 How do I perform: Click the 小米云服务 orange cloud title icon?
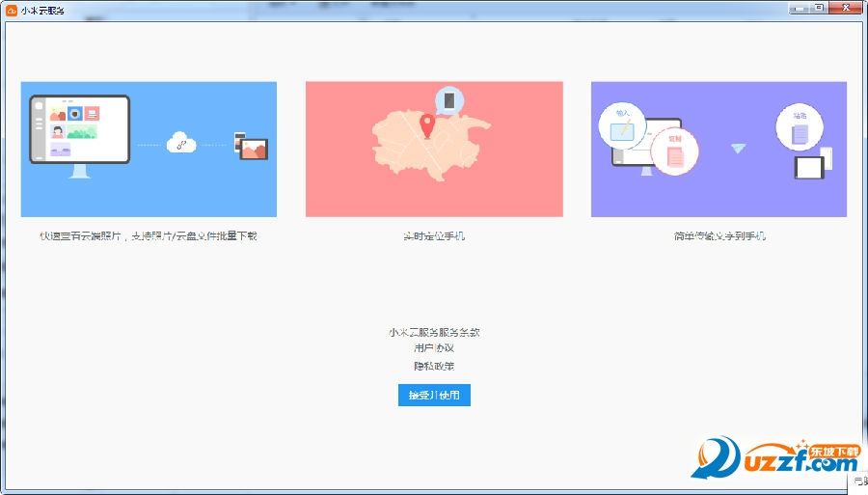pos(11,10)
